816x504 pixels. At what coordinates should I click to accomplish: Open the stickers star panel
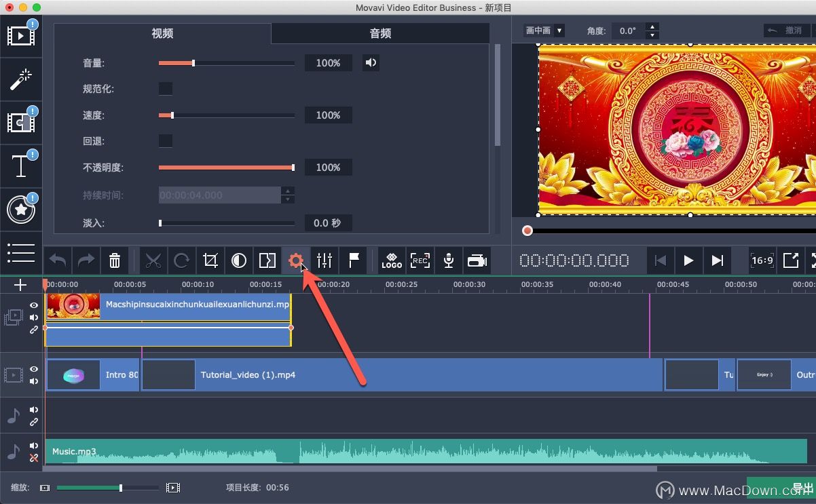pos(21,210)
